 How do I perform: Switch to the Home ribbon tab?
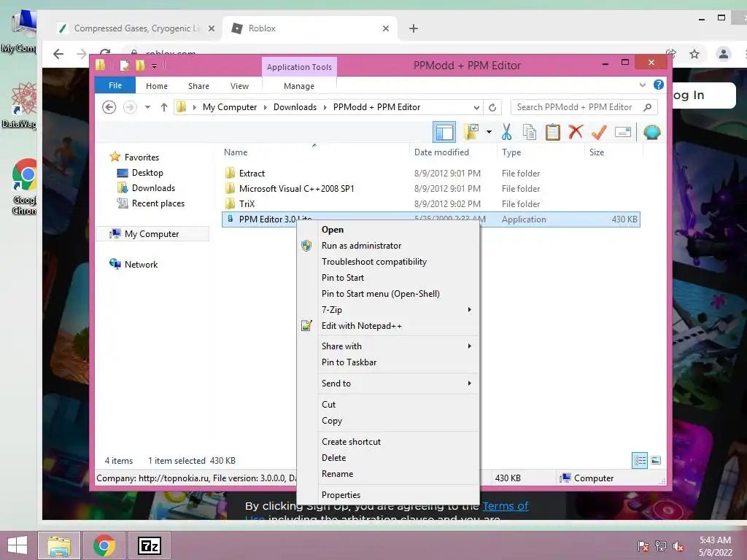click(x=157, y=86)
